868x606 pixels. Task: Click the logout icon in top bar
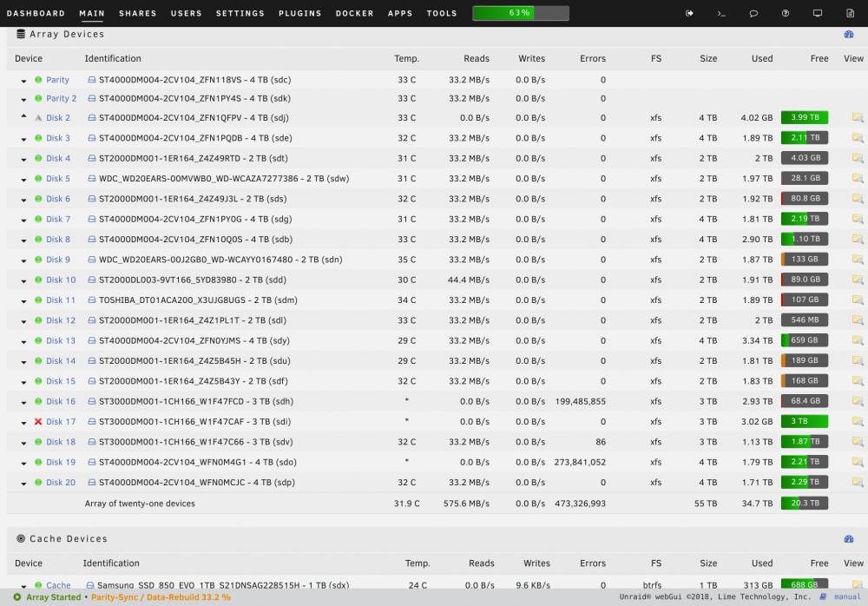pyautogui.click(x=689, y=13)
